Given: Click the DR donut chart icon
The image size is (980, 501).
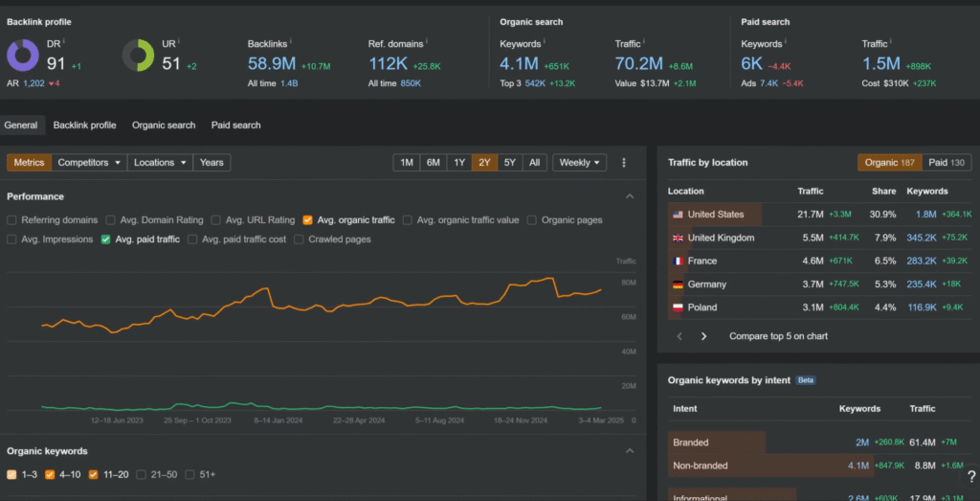Looking at the screenshot, I should point(23,55).
